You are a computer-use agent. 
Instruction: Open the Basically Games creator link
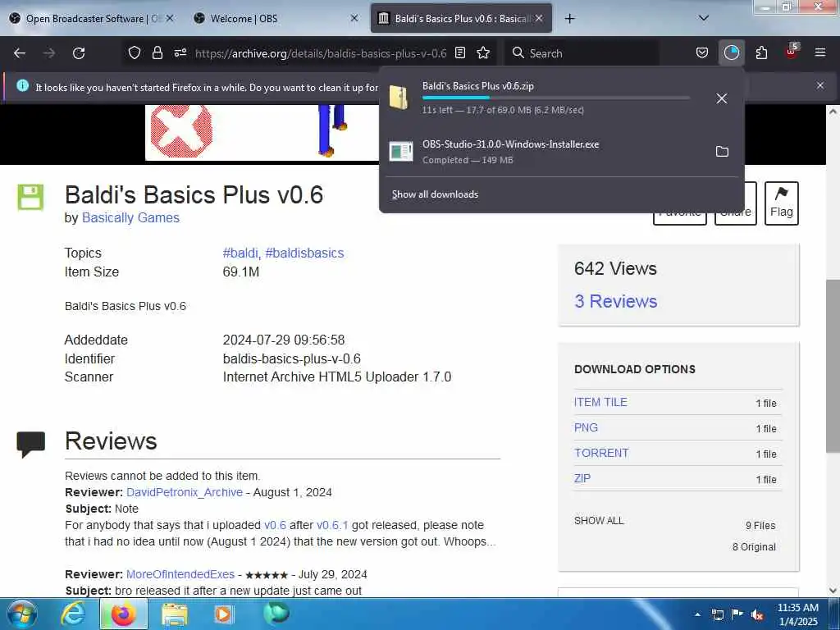pos(130,218)
